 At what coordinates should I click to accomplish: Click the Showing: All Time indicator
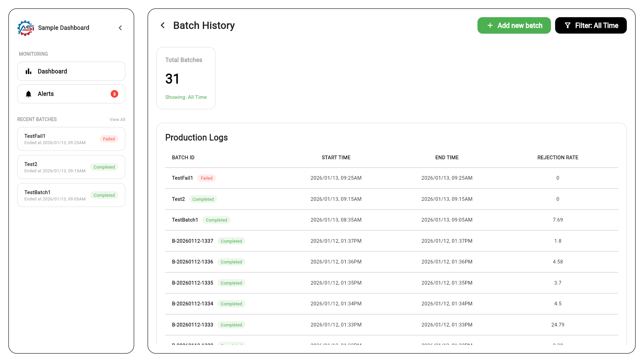(x=186, y=97)
